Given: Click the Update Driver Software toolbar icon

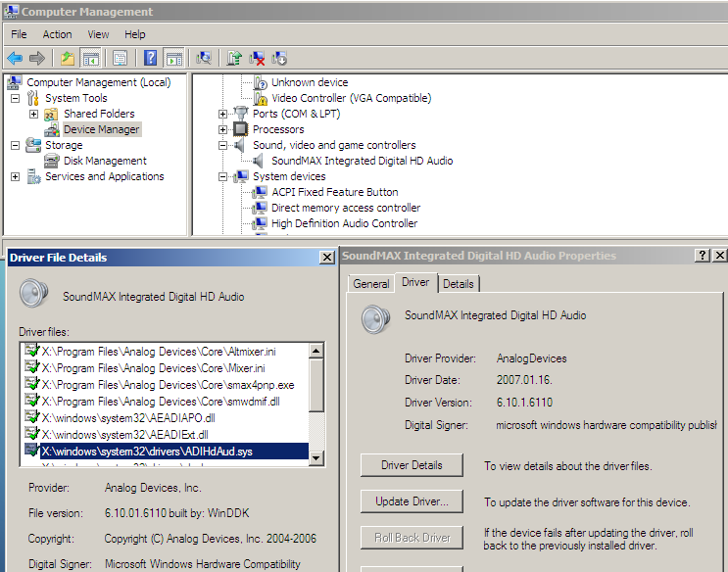Looking at the screenshot, I should (234, 58).
